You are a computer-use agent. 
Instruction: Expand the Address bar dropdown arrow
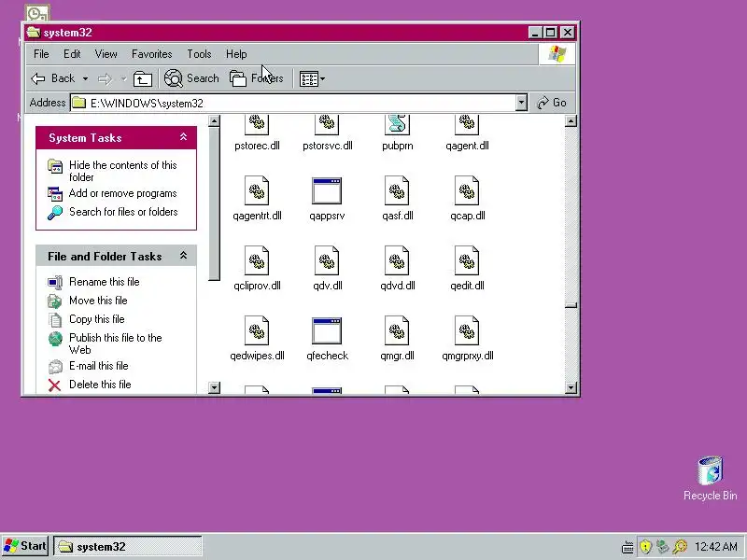(x=521, y=103)
